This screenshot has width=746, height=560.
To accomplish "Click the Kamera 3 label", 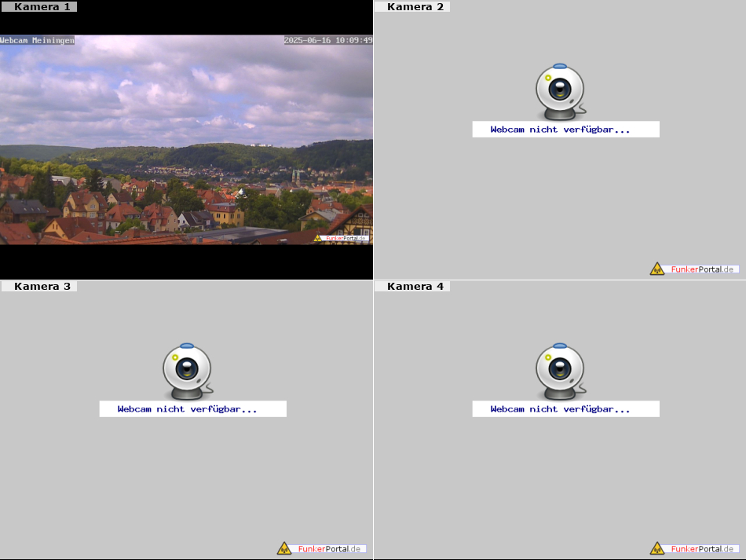I will pos(38,286).
